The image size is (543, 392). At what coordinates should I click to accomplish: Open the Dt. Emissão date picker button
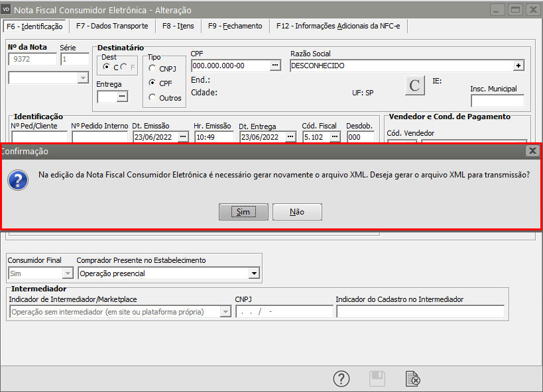point(183,136)
